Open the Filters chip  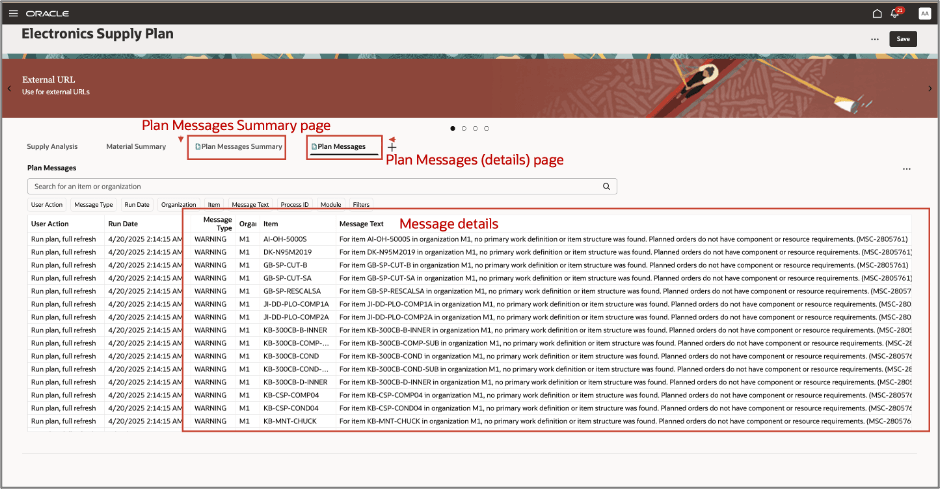pyautogui.click(x=361, y=205)
